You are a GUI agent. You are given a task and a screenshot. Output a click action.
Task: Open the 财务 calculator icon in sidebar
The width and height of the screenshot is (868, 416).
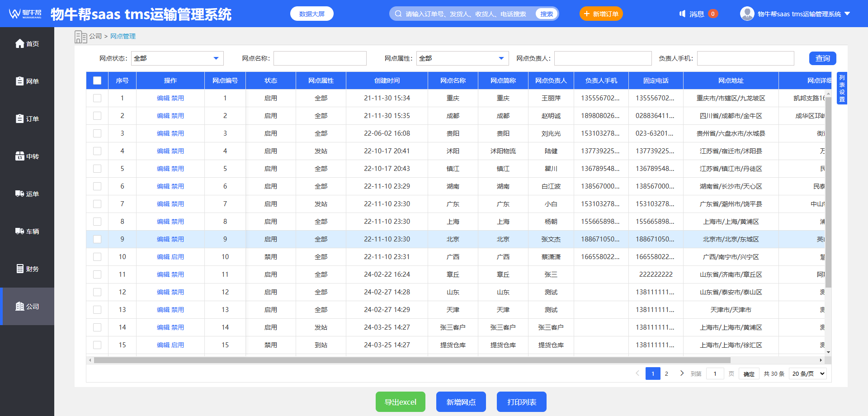20,269
